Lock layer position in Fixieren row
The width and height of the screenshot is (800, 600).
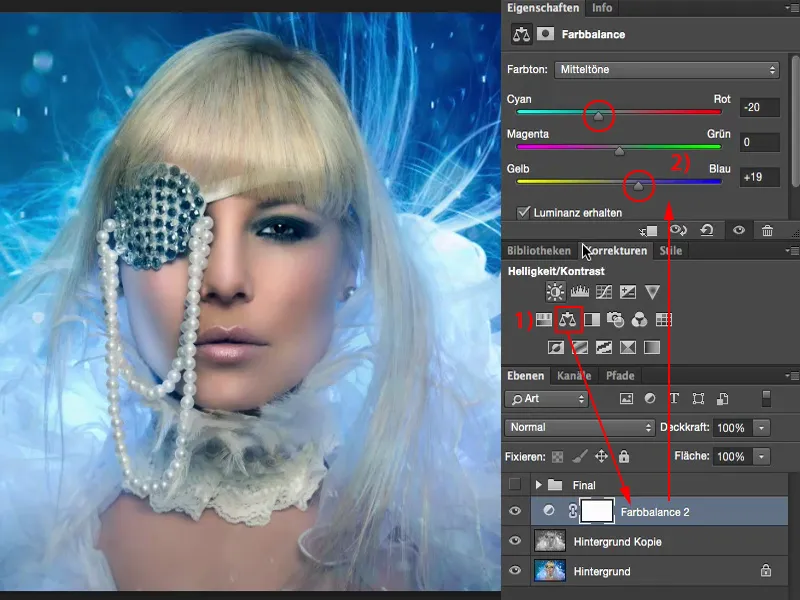(x=602, y=456)
